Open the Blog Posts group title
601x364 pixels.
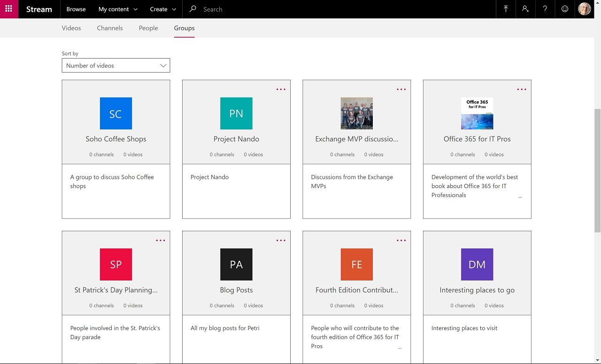coord(236,290)
